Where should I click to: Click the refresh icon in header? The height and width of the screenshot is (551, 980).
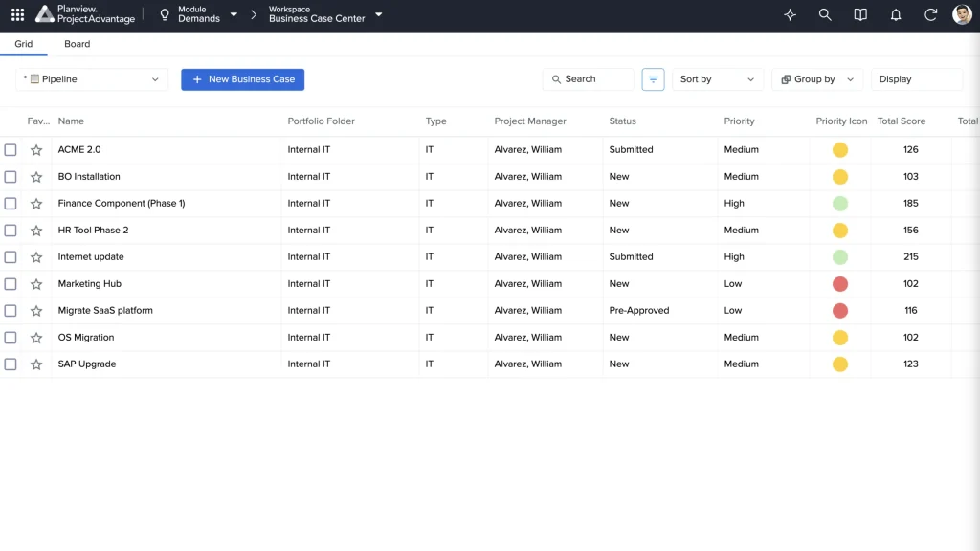[930, 15]
